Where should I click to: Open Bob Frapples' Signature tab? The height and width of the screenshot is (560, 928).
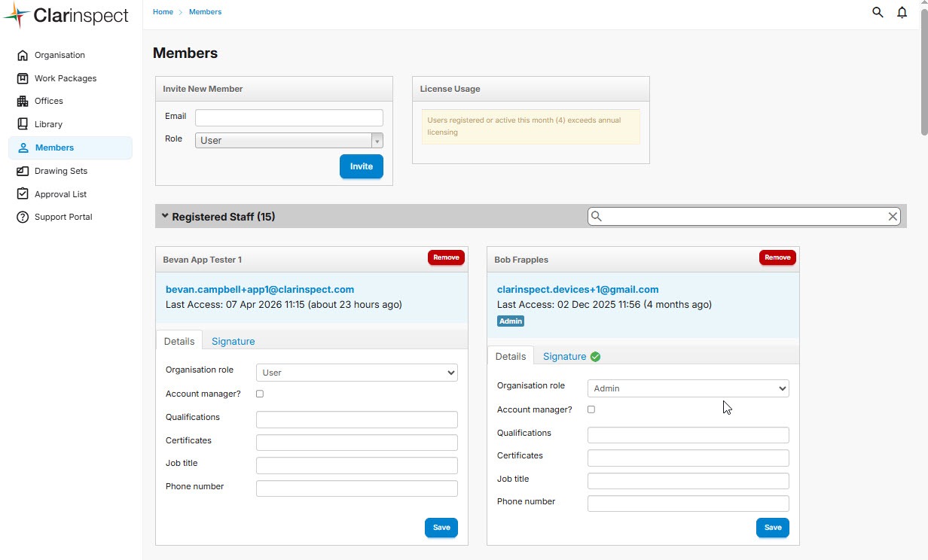coord(564,356)
